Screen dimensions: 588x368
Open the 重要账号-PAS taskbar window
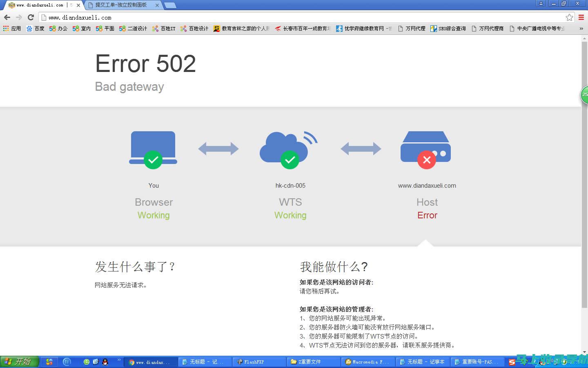(477, 362)
